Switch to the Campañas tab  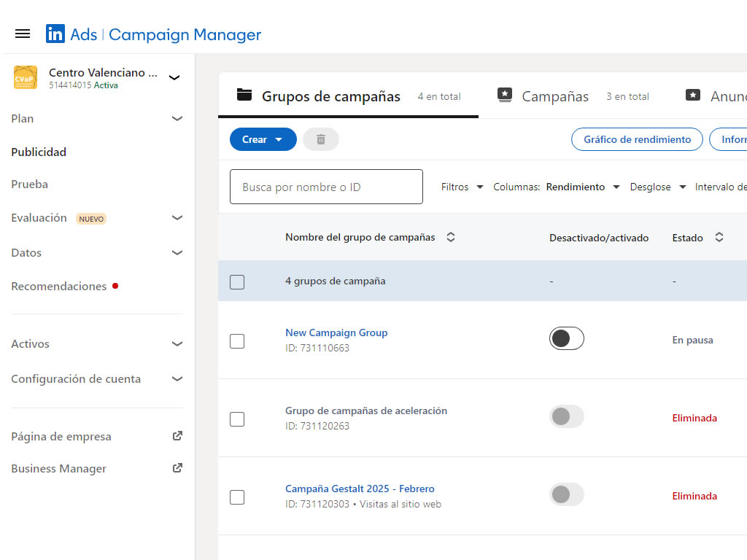554,96
